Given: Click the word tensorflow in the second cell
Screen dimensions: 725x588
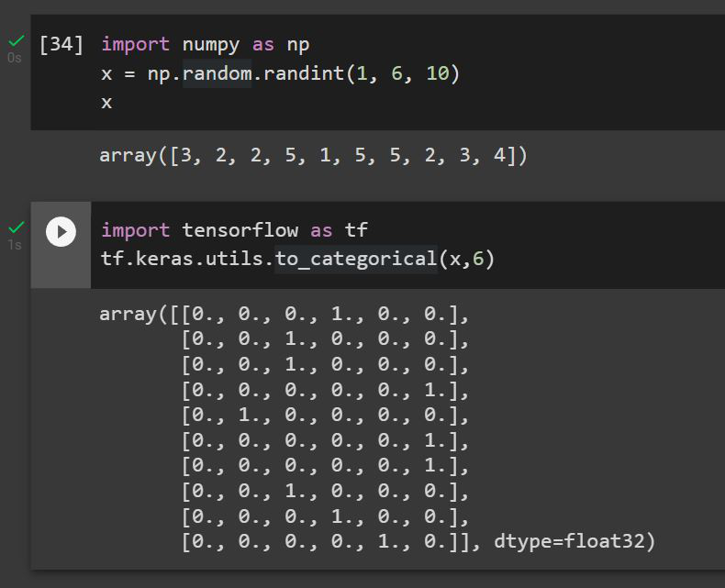Looking at the screenshot, I should pos(240,230).
